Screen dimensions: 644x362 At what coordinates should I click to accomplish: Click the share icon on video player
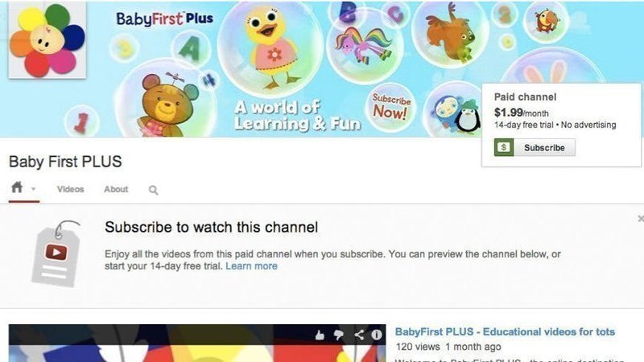(x=359, y=335)
